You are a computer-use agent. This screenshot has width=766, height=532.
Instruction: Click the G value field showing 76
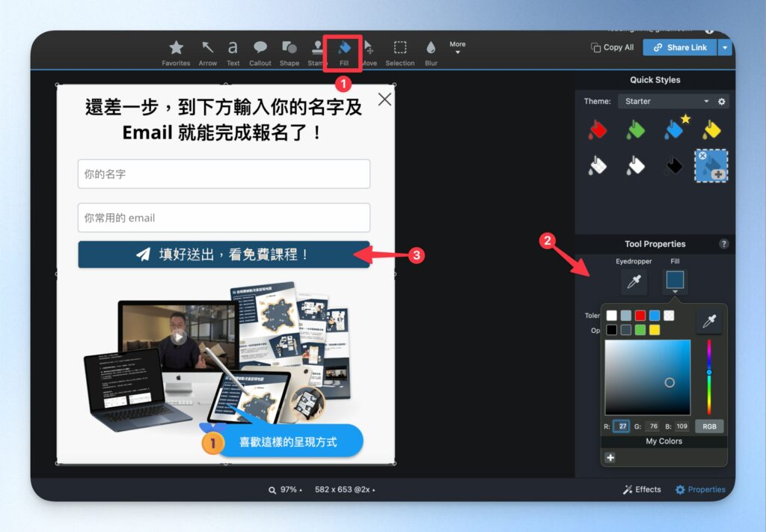pyautogui.click(x=653, y=426)
